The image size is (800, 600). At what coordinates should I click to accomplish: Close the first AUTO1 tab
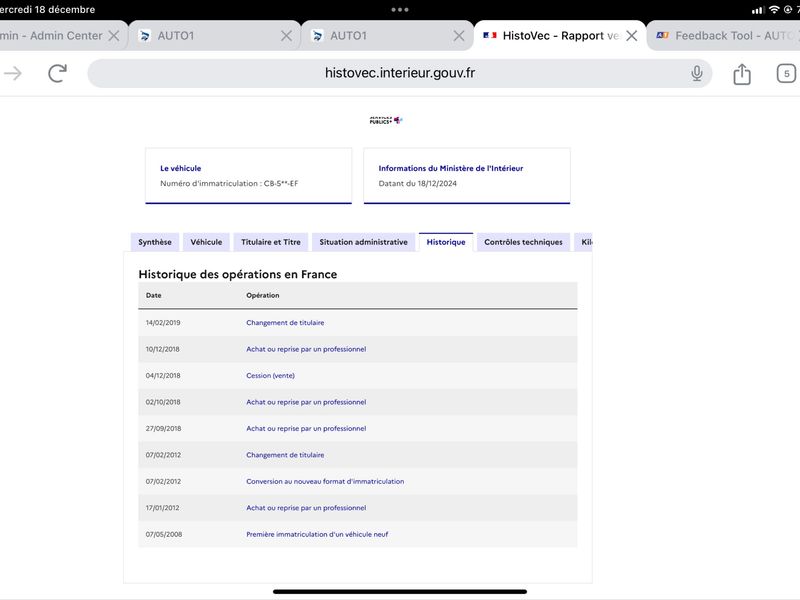pos(287,36)
